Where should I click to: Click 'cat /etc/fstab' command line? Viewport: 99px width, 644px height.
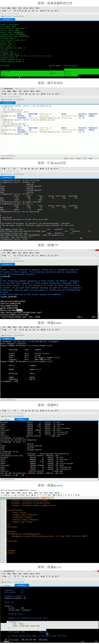(32, 211)
